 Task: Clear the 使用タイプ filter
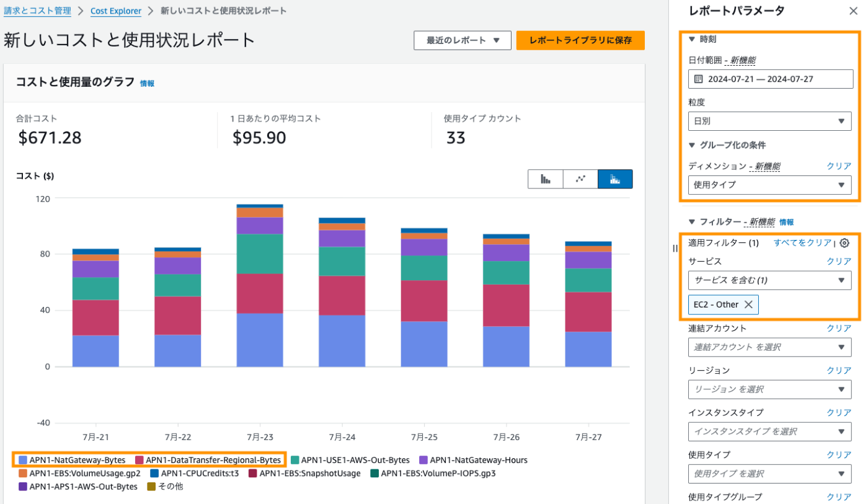point(839,455)
